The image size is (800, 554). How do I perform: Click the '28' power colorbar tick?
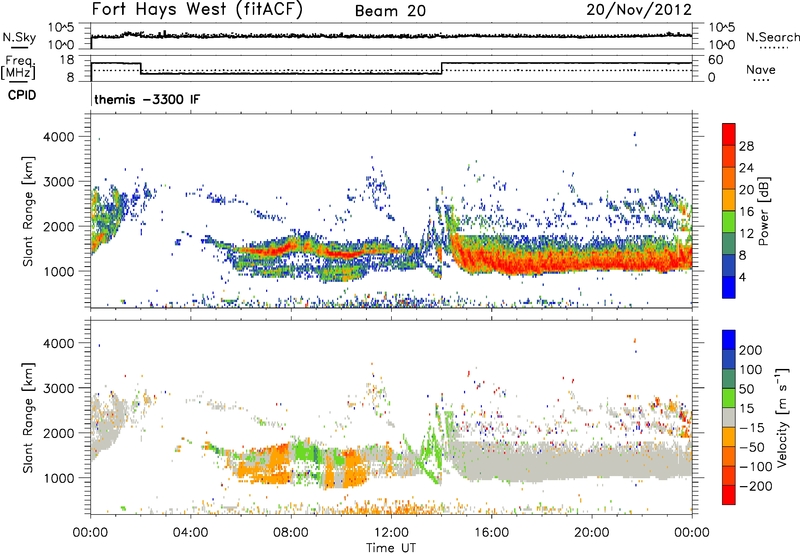click(x=746, y=146)
